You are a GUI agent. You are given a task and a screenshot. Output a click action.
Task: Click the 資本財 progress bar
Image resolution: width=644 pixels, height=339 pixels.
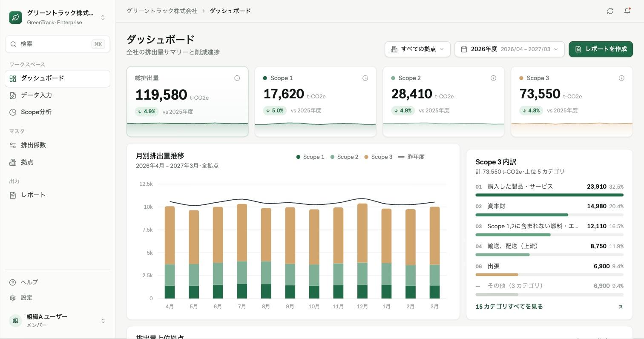549,215
